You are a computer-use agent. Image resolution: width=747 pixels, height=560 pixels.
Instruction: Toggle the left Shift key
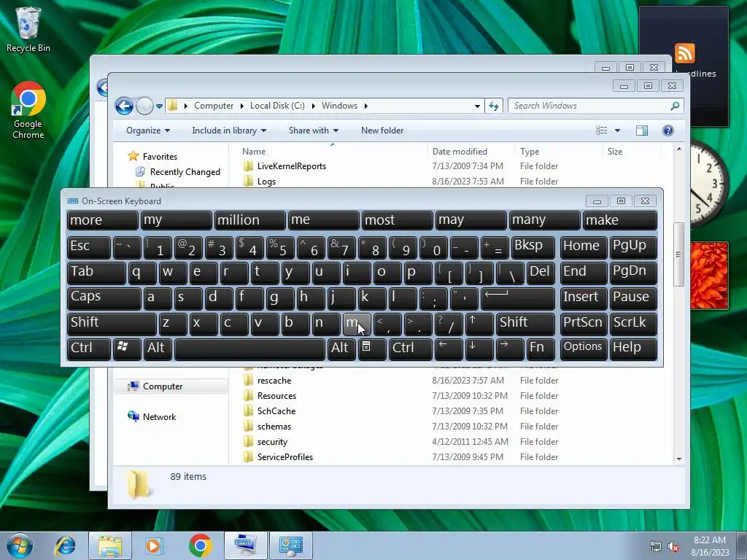click(x=112, y=323)
